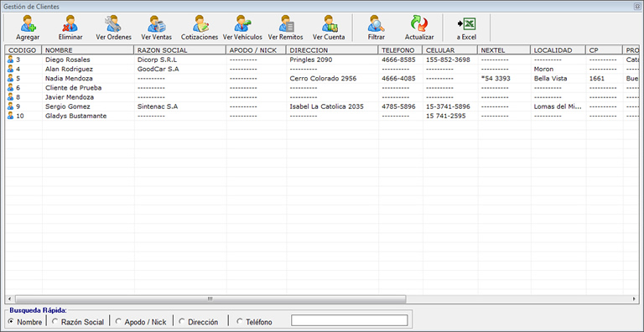Sort by the CELULAR column header
Screen dimensions: 644x332
[450, 50]
